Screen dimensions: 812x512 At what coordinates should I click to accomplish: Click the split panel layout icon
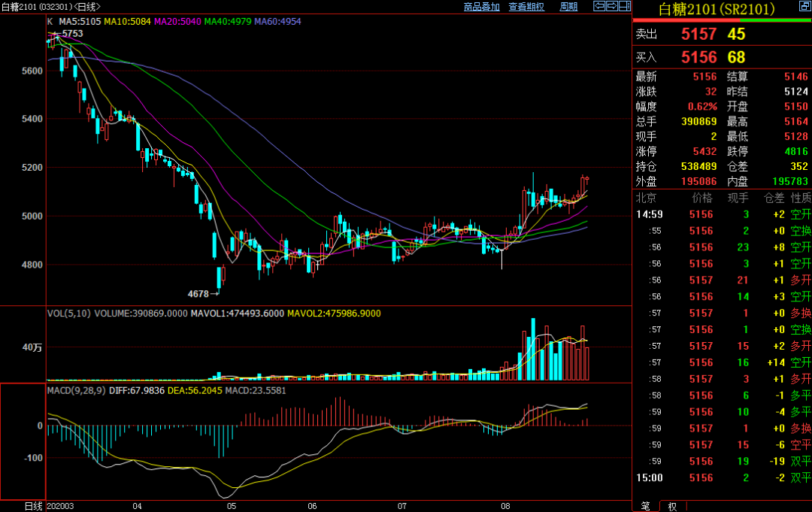click(x=625, y=6)
